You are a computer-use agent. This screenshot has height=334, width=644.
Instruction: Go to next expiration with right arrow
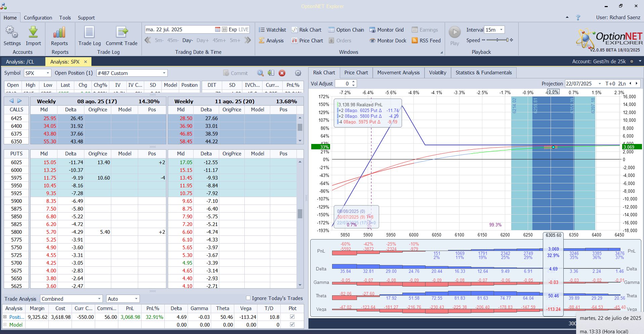click(x=19, y=101)
